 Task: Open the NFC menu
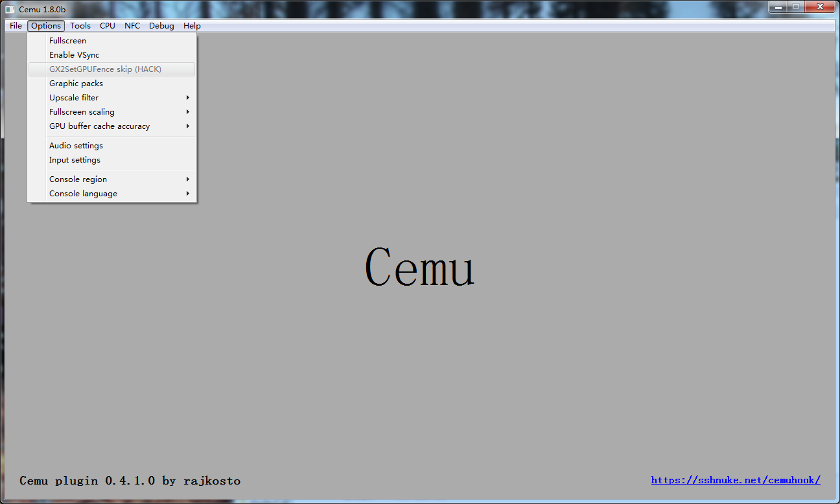point(132,26)
